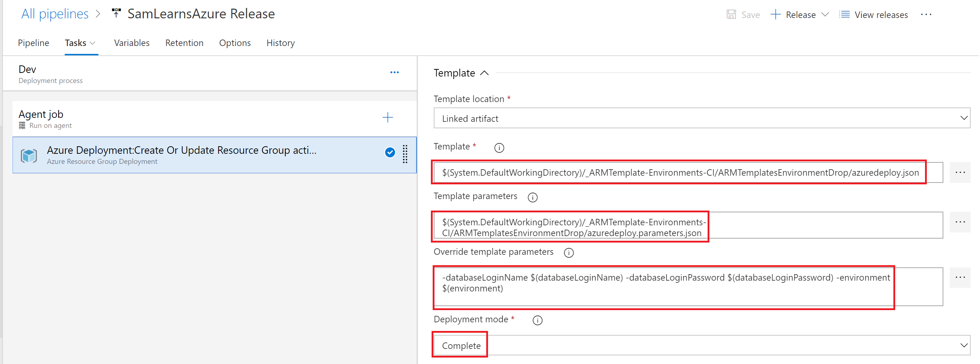Image resolution: width=980 pixels, height=364 pixels.
Task: Go to All pipelines link
Action: click(x=55, y=14)
